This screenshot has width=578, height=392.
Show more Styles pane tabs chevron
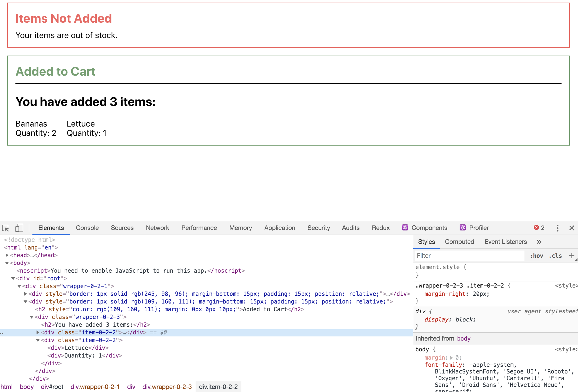539,242
